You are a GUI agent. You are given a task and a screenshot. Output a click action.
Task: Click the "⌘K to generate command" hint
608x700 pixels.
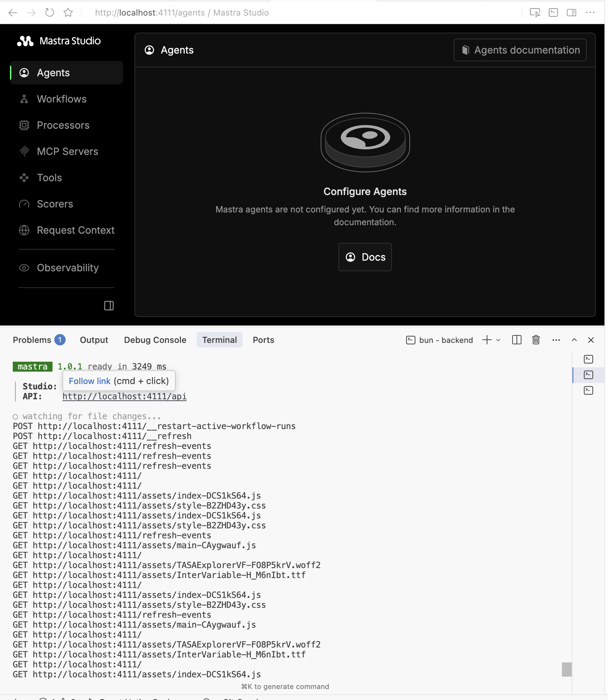point(285,687)
